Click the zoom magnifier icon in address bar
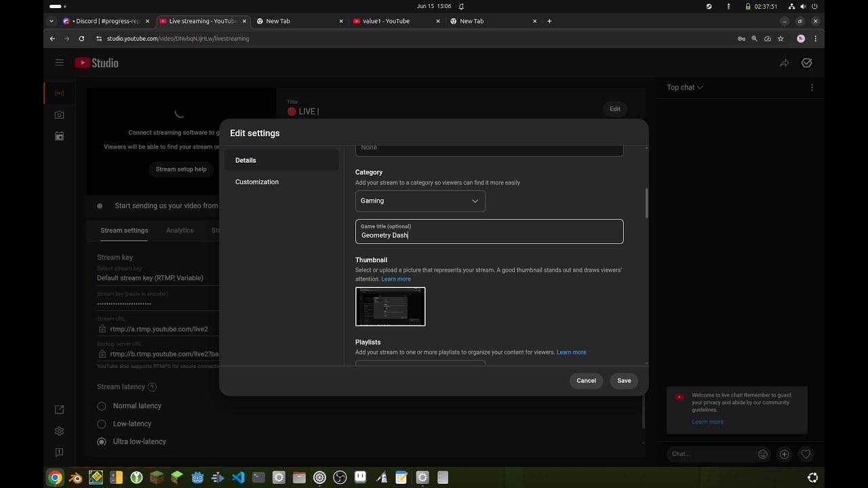This screenshot has height=488, width=868. click(754, 39)
